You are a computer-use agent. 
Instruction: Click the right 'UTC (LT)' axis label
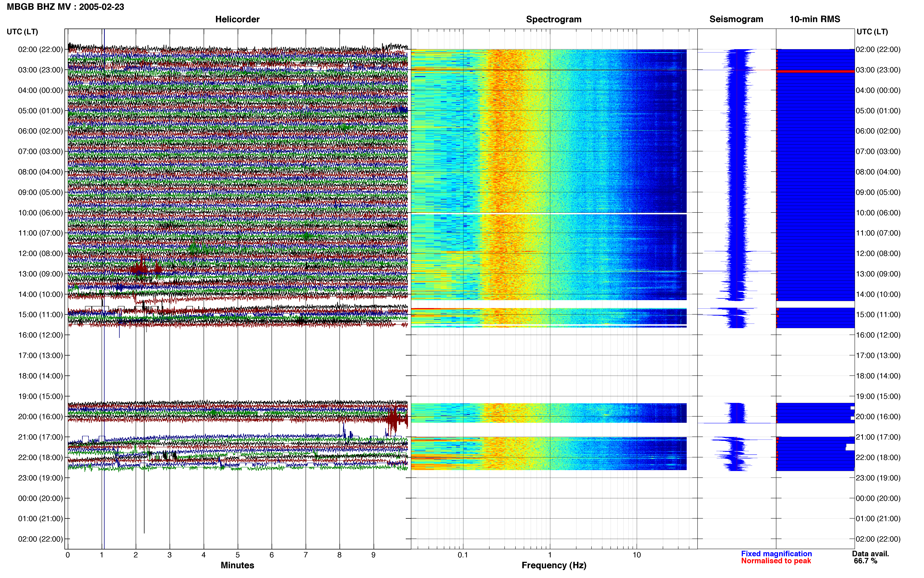point(872,32)
